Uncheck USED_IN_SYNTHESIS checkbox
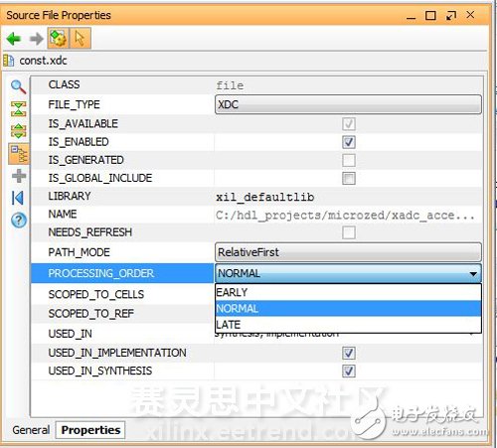 [x=349, y=371]
